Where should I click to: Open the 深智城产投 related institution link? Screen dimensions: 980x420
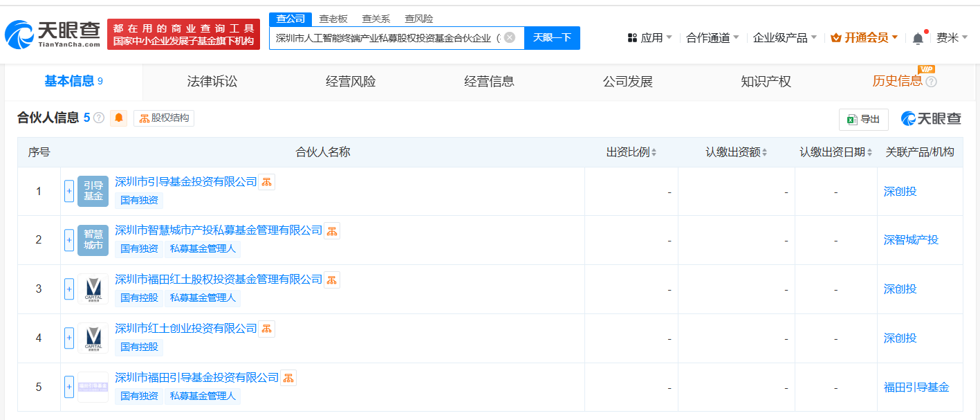pyautogui.click(x=911, y=240)
